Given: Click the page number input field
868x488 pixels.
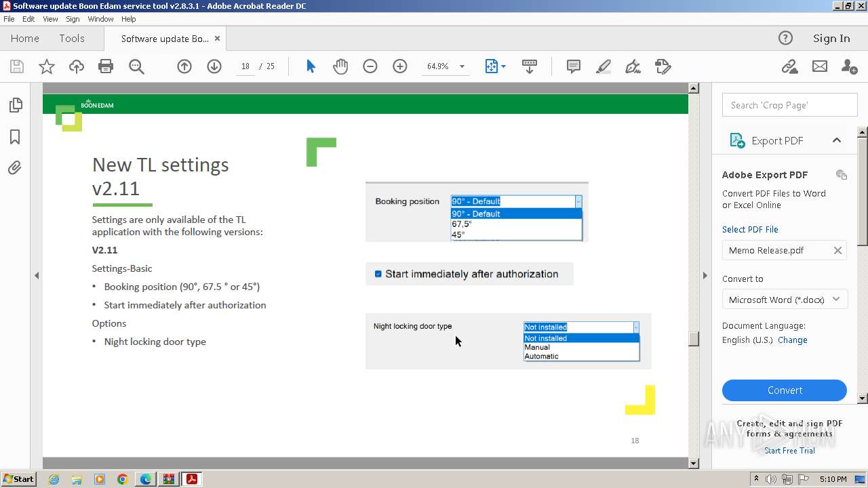Looking at the screenshot, I should point(245,66).
